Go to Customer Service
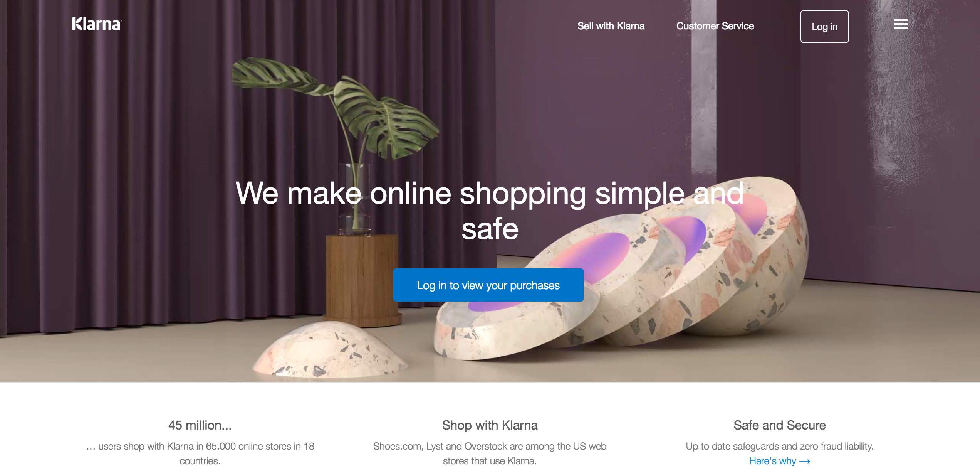The image size is (980, 472). tap(715, 26)
